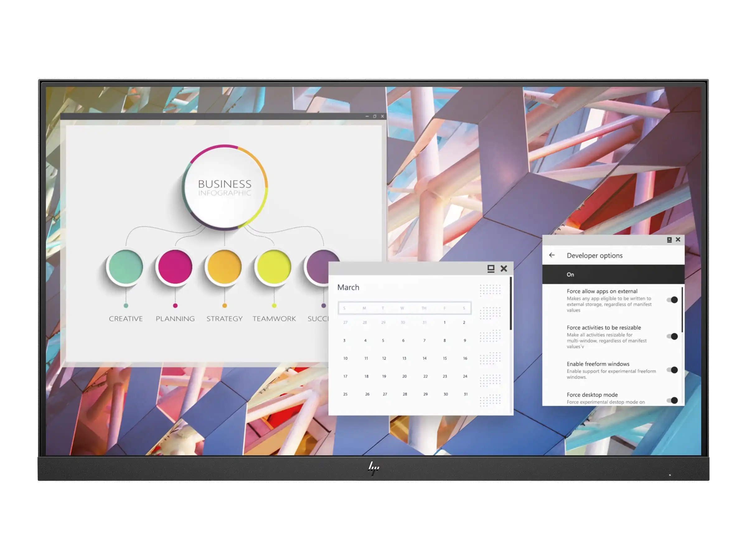Click the On bar in Developer options
747x560 pixels.
pos(613,274)
